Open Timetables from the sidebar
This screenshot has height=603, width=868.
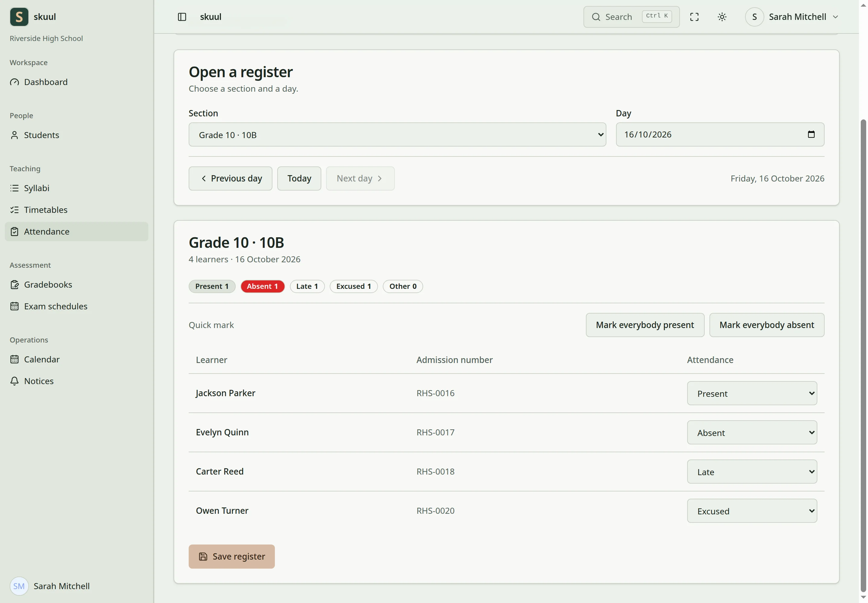pyautogui.click(x=76, y=210)
